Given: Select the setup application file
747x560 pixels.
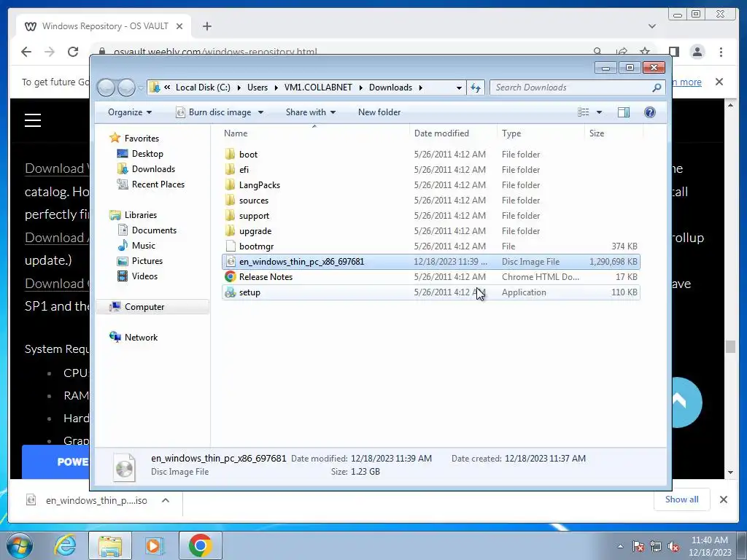Looking at the screenshot, I should tap(431, 292).
